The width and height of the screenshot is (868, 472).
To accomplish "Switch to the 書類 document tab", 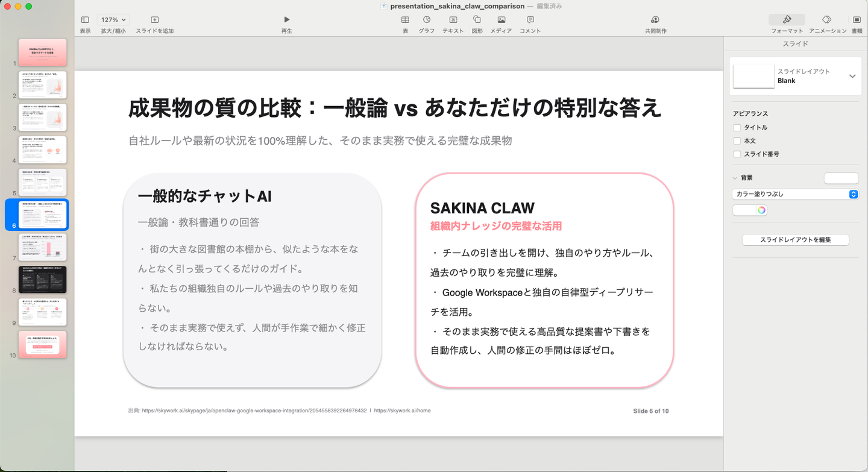I will click(857, 20).
